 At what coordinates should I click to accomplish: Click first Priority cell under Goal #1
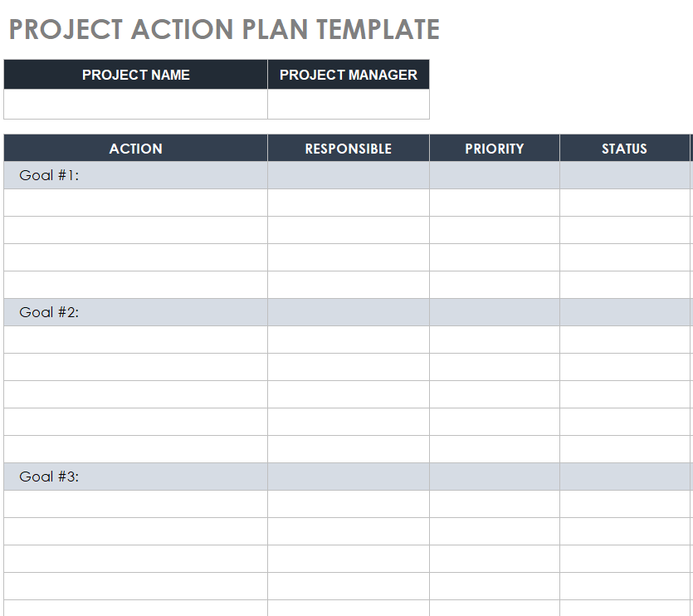[x=494, y=203]
